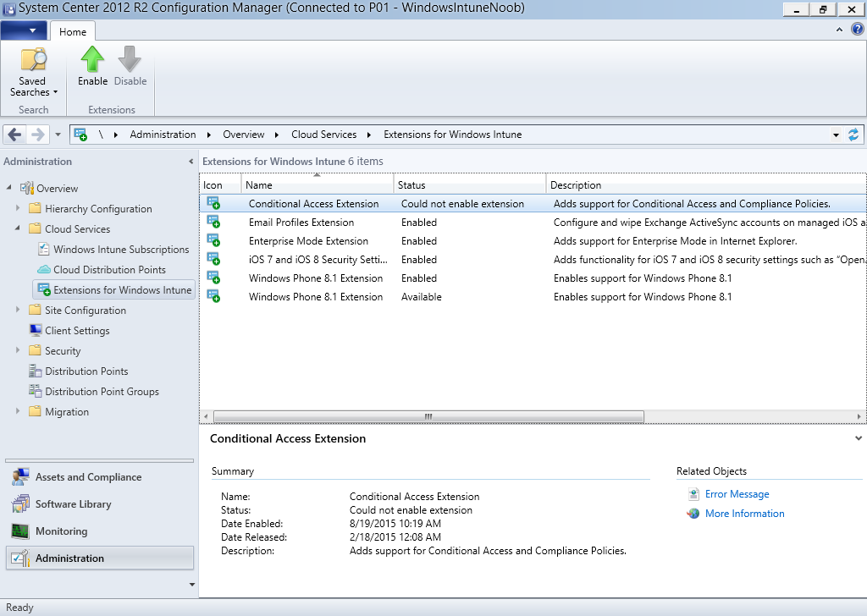Expand the Security node
Viewport: 867px width, 616px height.
pyautogui.click(x=18, y=350)
